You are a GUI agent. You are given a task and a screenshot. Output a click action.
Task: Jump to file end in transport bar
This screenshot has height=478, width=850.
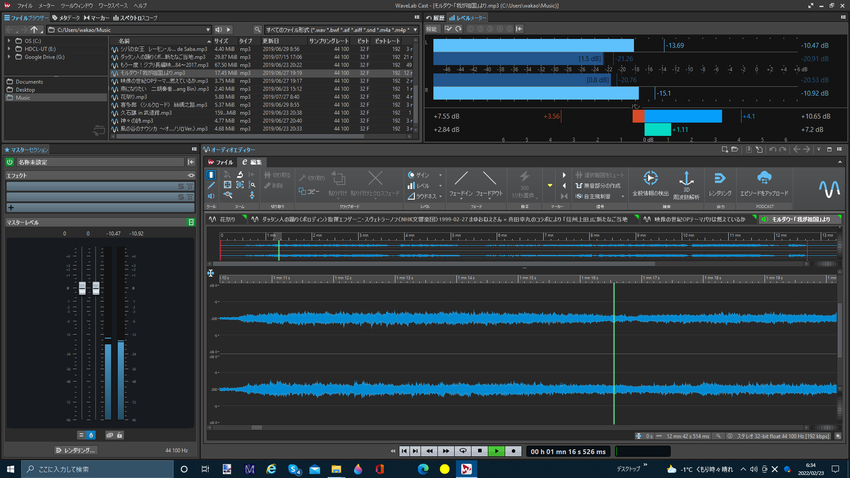coord(415,451)
